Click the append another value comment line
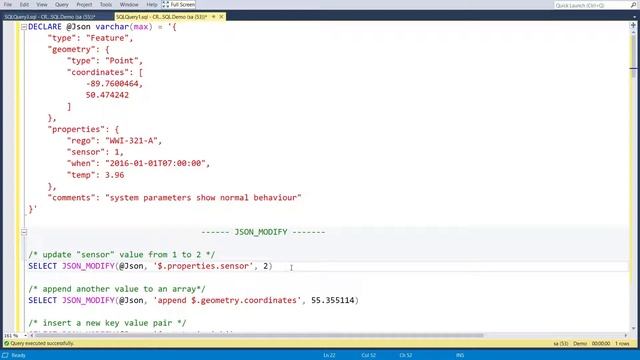The image size is (640, 360). pyautogui.click(x=117, y=289)
